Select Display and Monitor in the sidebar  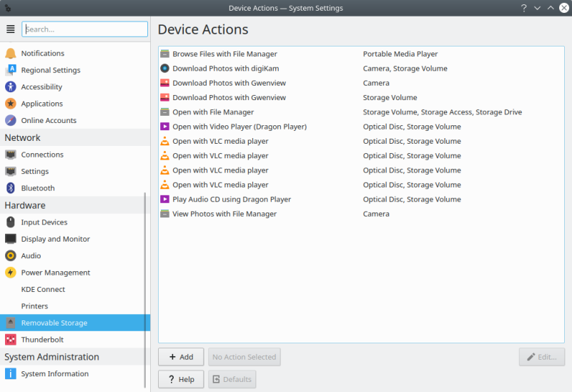tap(55, 239)
